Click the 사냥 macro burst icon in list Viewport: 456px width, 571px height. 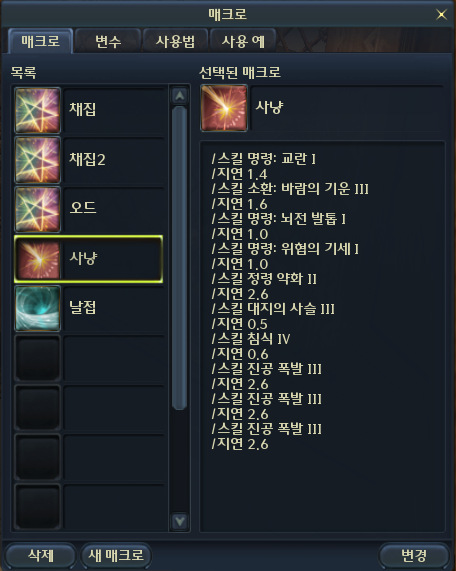(x=38, y=259)
